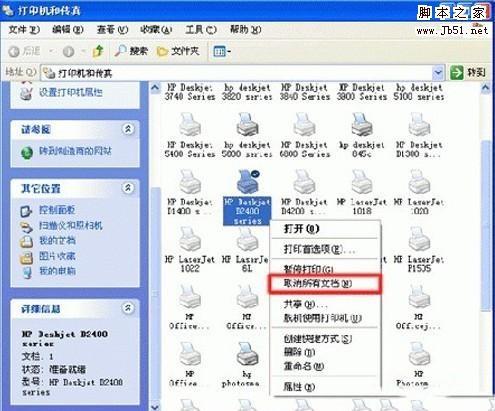495x411 pixels.
Task: Choose 属性(R) in context menu
Action: tap(325, 387)
